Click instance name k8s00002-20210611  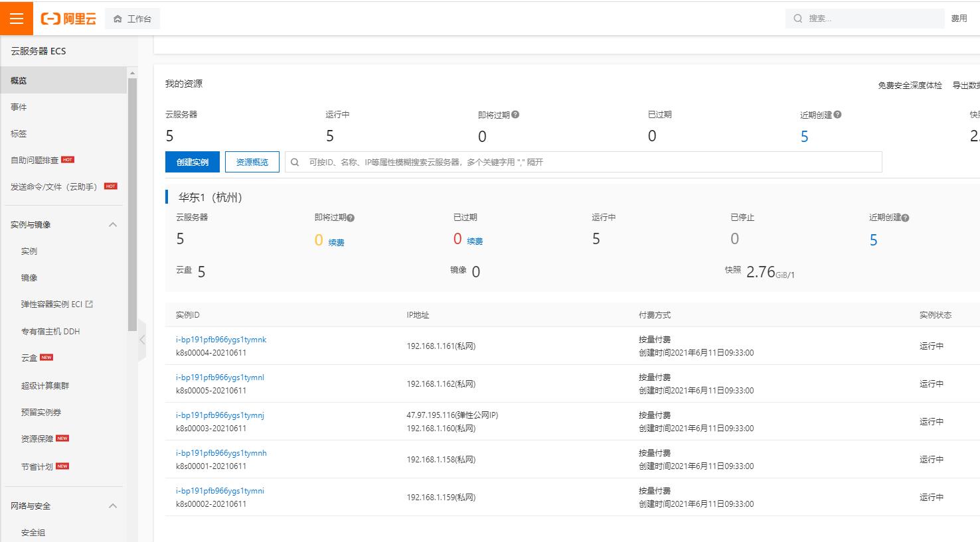point(211,504)
